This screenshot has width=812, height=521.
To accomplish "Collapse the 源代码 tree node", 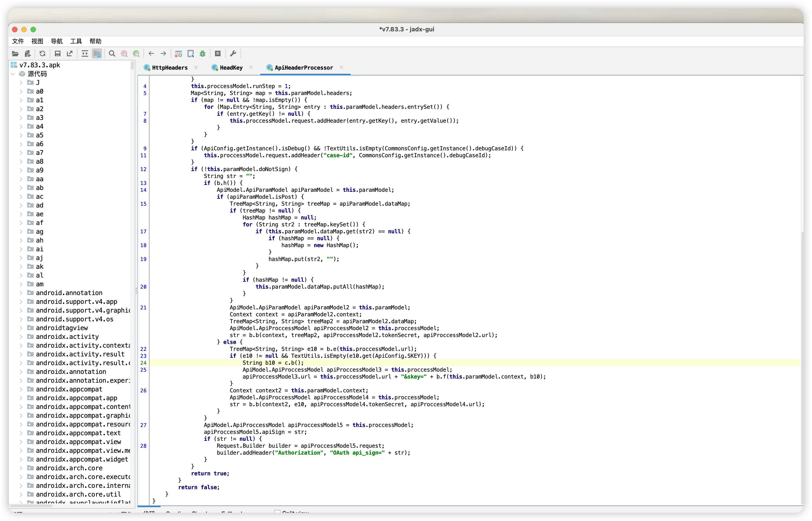I will pyautogui.click(x=13, y=74).
